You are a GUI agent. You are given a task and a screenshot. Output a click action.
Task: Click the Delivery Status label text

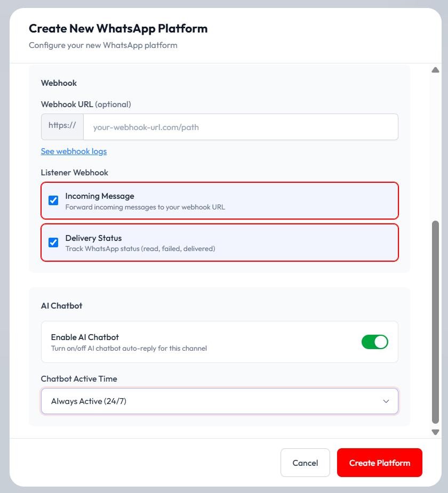click(x=93, y=238)
